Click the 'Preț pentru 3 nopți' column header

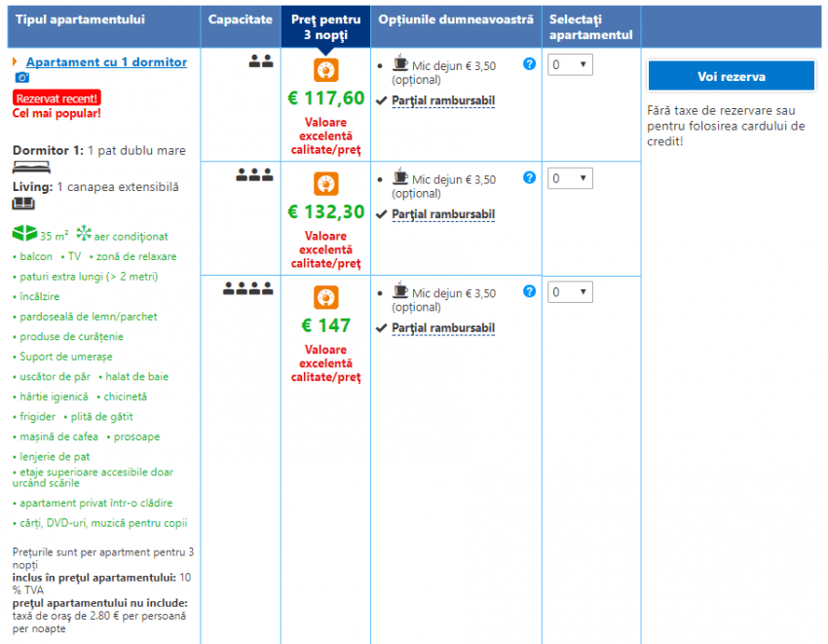coord(325,26)
